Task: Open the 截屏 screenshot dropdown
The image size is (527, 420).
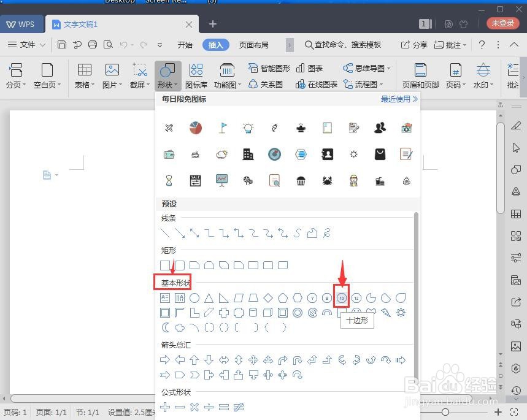Action: [x=139, y=76]
